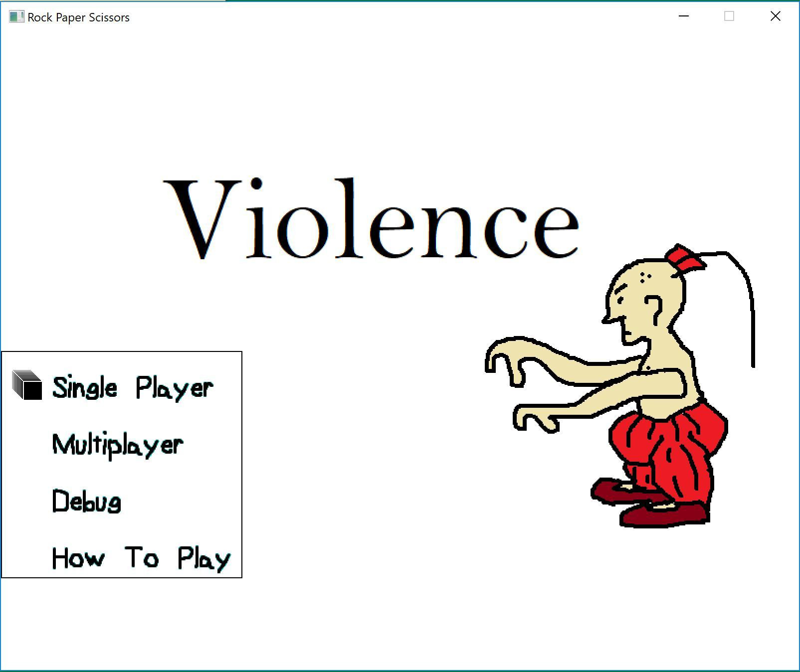Click the crouching fighter character illustration
800x672 pixels.
pos(619,385)
